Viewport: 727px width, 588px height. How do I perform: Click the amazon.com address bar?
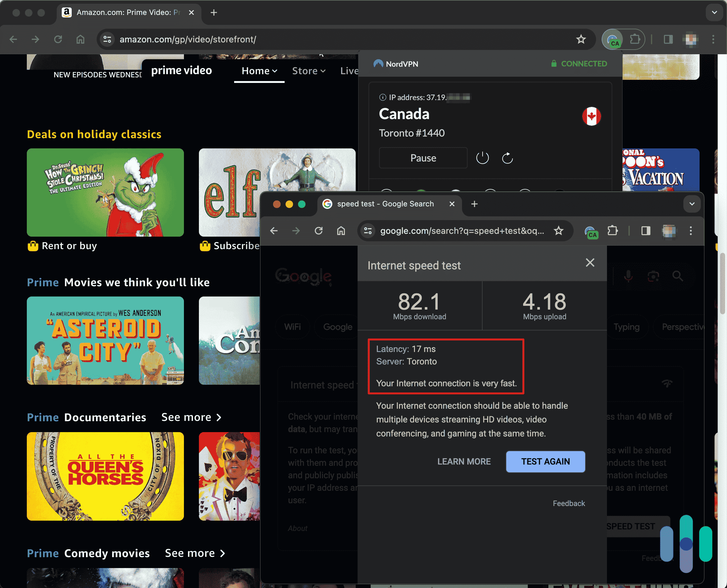click(x=345, y=39)
